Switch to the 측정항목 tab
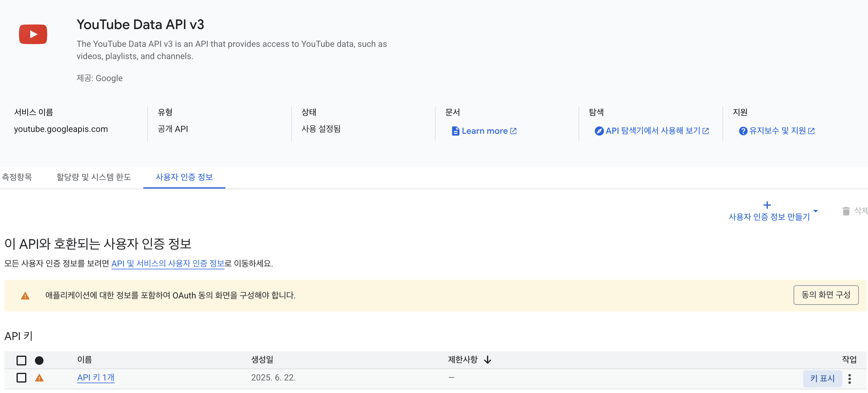The image size is (868, 393). (17, 177)
